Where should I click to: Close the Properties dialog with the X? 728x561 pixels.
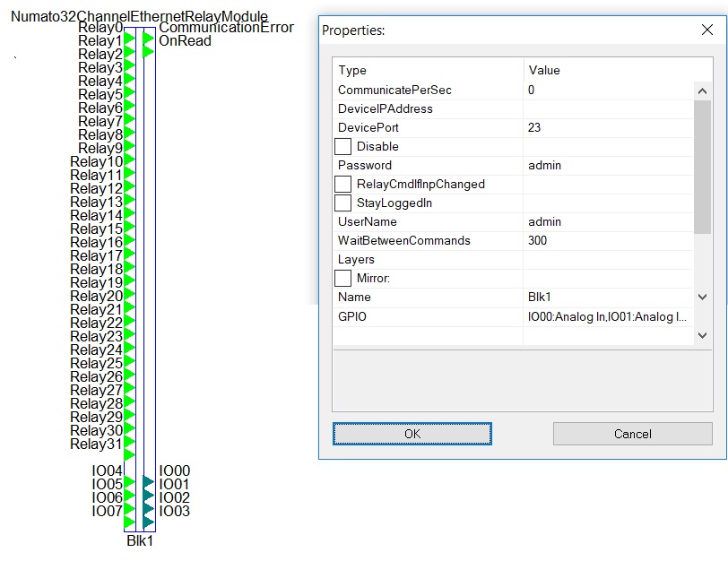click(x=706, y=30)
